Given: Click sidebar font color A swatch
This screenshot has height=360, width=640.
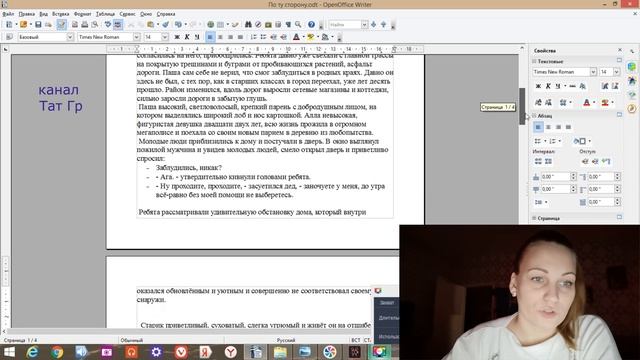Looking at the screenshot, I should (x=587, y=102).
